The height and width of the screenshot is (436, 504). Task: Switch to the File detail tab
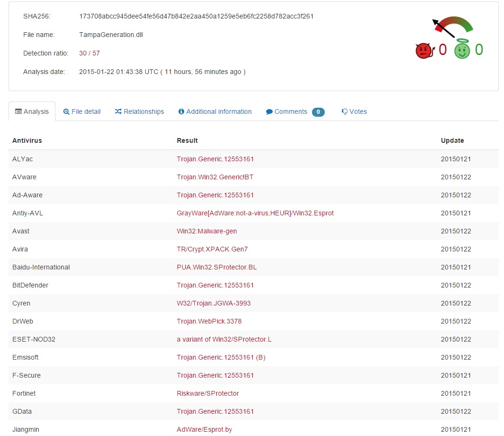(x=82, y=111)
